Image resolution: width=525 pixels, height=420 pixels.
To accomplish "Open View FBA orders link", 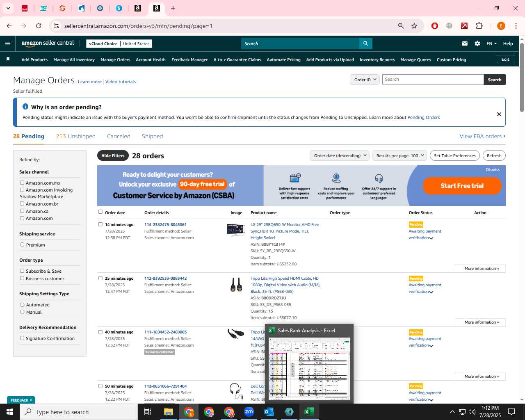I will click(x=482, y=136).
